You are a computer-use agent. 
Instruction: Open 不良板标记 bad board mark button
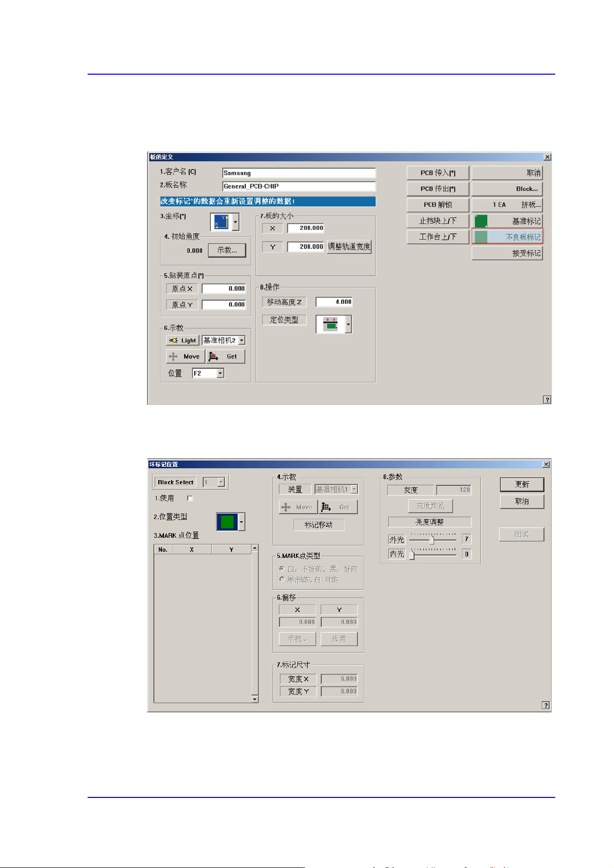click(507, 237)
